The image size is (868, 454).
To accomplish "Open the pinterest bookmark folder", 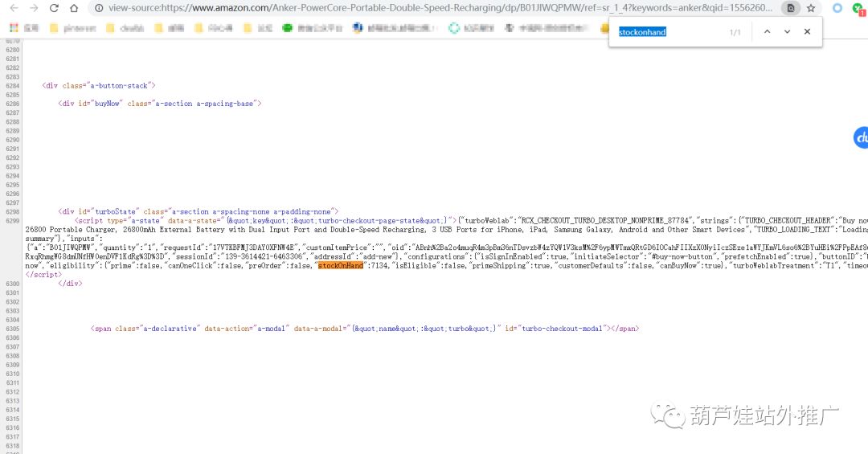I will click(73, 27).
